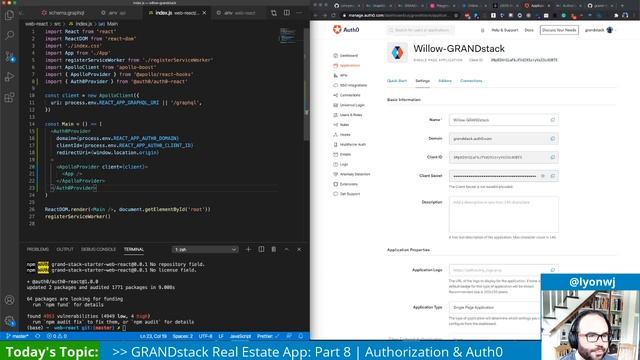Open Anomaly Detection in Auth0 sidebar
This screenshot has height=360, width=640.
click(x=352, y=174)
